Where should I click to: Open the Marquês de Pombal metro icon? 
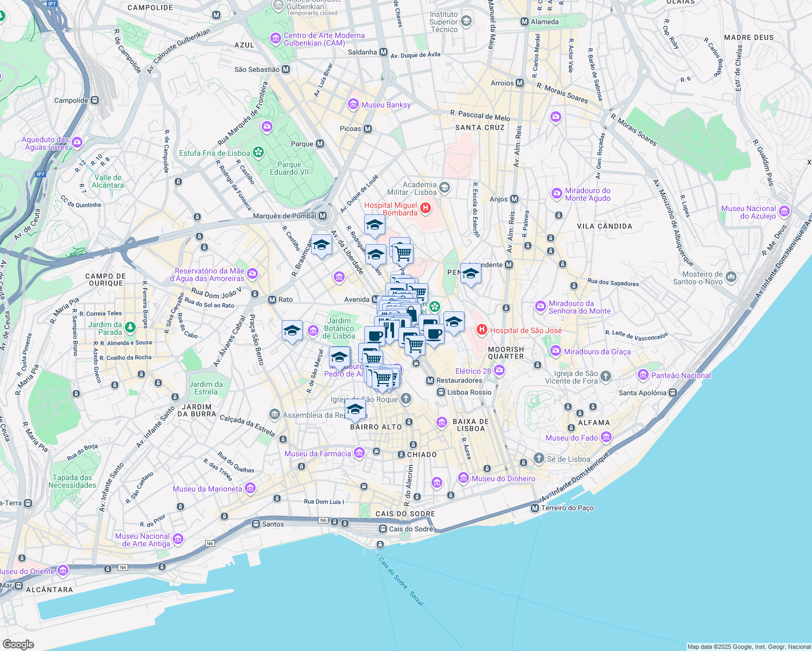321,216
